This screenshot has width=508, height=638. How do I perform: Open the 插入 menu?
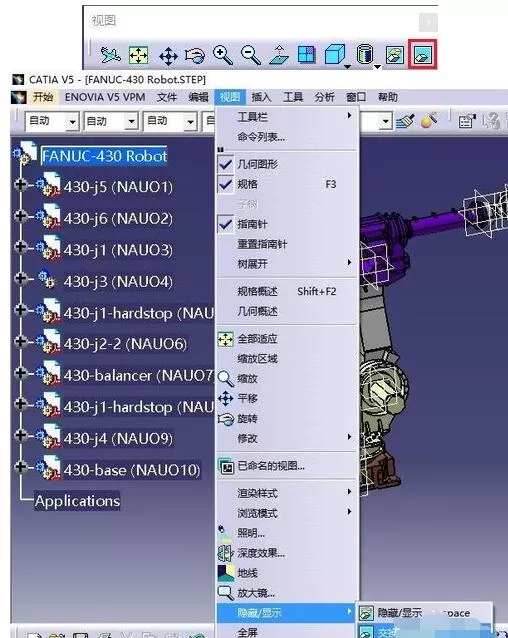point(261,97)
